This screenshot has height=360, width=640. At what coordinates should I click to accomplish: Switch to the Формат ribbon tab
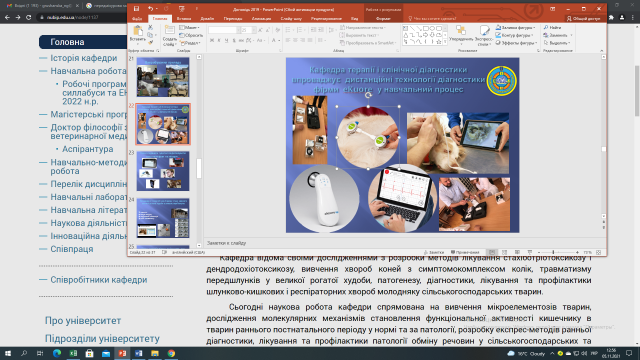coord(383,18)
